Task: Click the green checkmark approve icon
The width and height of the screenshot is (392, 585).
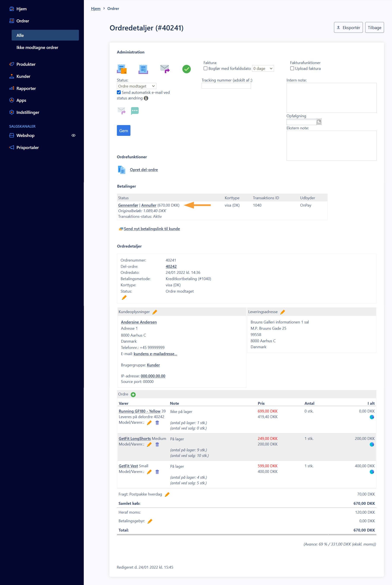Action: [186, 69]
